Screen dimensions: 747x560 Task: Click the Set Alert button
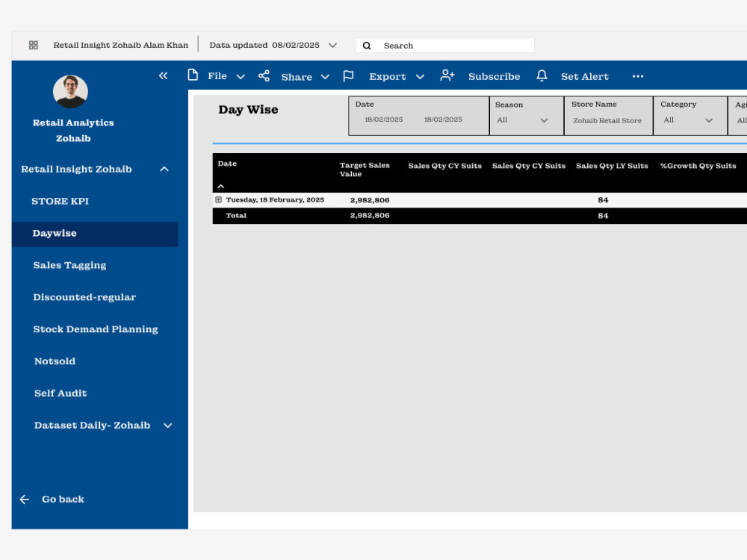click(585, 77)
